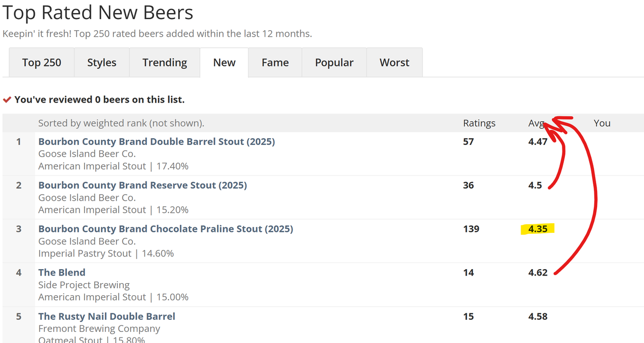Select the Trending tab

(165, 62)
